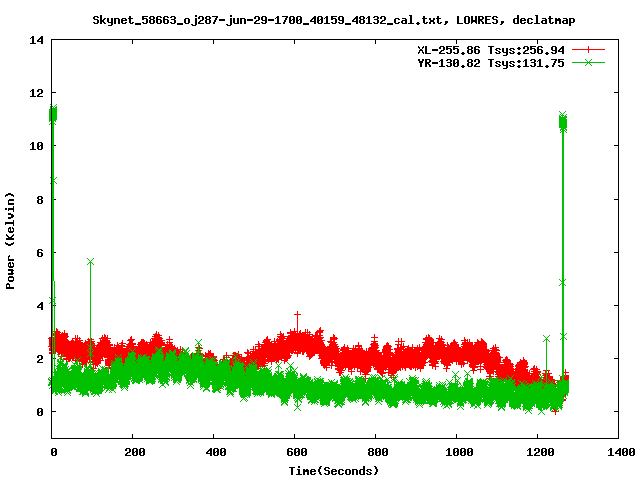Click the green spike marker near 1220 seconds

coord(547,339)
